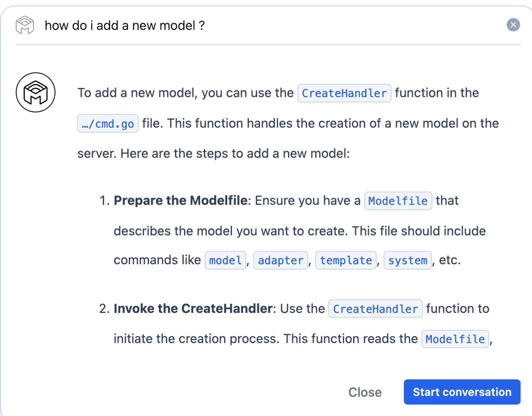Select the "template" command chip
This screenshot has height=416, width=532.
346,261
